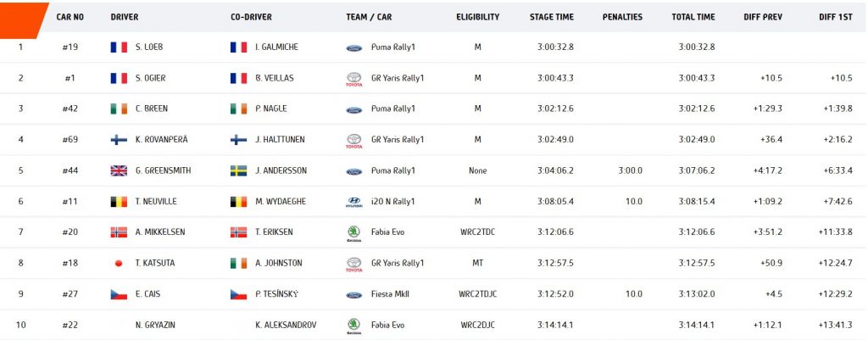Click the Ford logo beside Fiesta MkII
The height and width of the screenshot is (340, 868).
tap(353, 295)
